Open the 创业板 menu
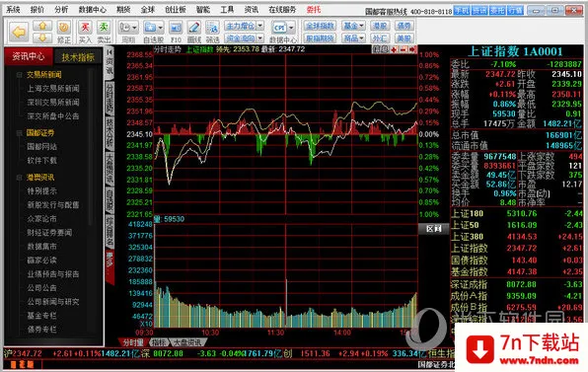The height and width of the screenshot is (372, 588). pos(176,10)
